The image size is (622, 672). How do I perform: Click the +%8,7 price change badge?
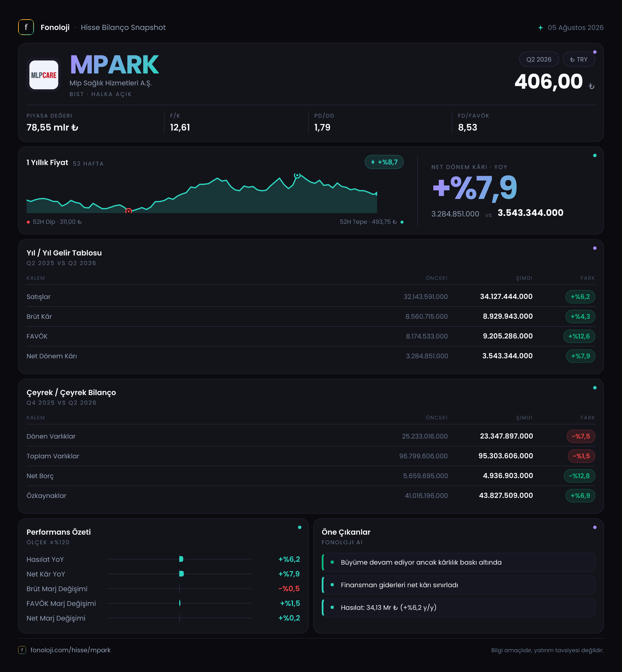[x=384, y=162]
